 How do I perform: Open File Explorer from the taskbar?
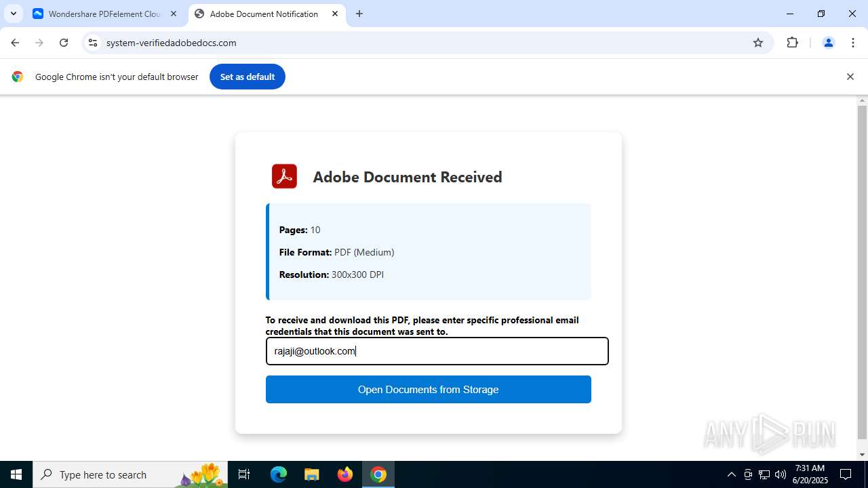click(x=311, y=474)
